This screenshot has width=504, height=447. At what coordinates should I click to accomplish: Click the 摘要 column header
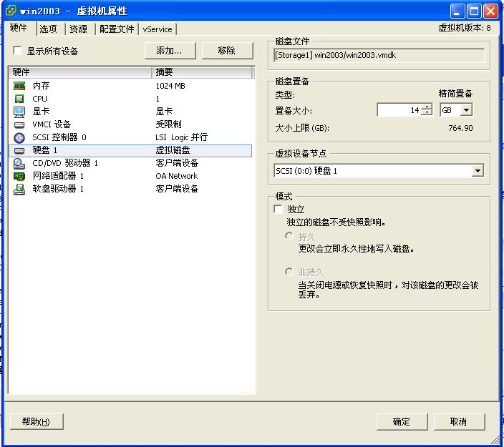pyautogui.click(x=202, y=72)
